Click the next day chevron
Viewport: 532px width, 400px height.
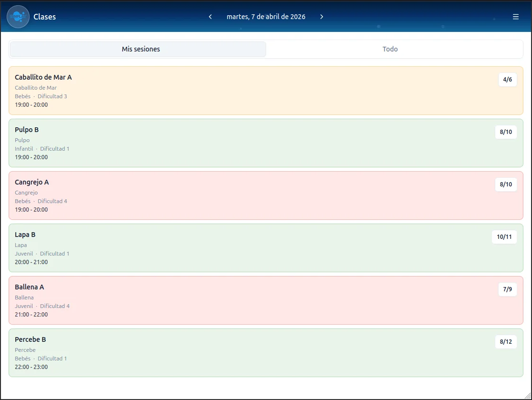322,16
